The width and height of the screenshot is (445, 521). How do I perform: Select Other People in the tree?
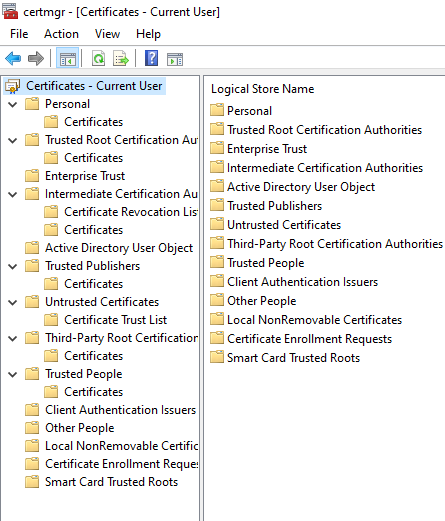80,428
